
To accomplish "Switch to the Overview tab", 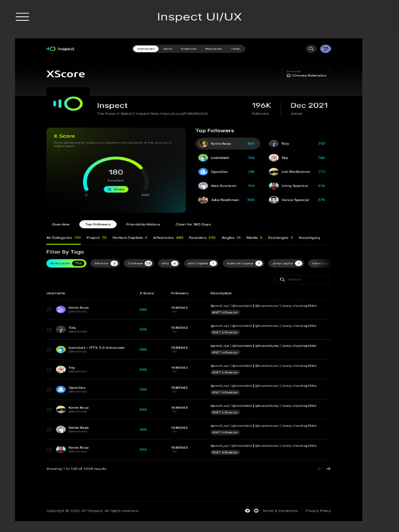I will pos(61,224).
